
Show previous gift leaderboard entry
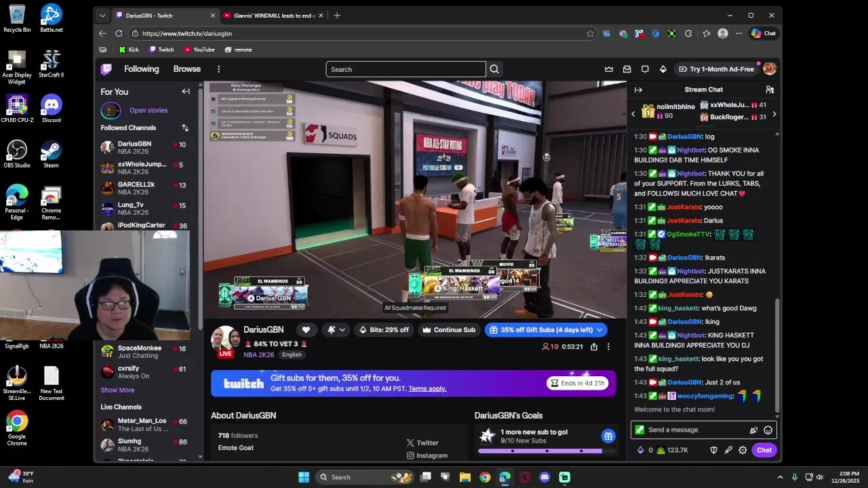(x=633, y=114)
